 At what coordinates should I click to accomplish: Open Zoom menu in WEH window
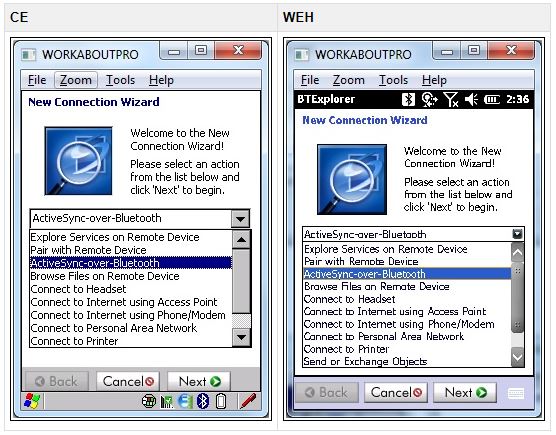[349, 80]
